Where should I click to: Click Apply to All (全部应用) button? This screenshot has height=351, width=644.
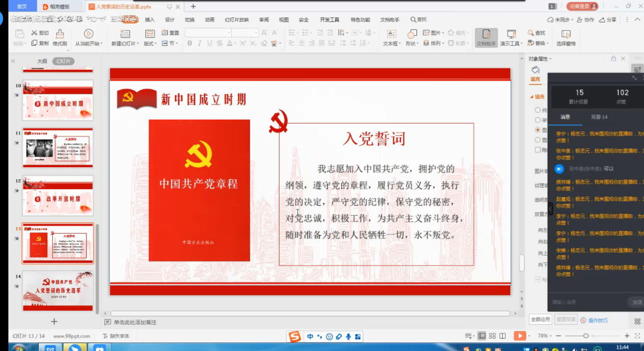tap(541, 319)
